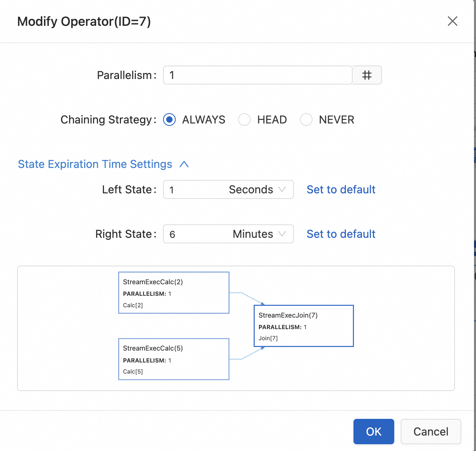Screen dimensions: 476x451
Task: Reset Right State to default
Action: pos(341,234)
